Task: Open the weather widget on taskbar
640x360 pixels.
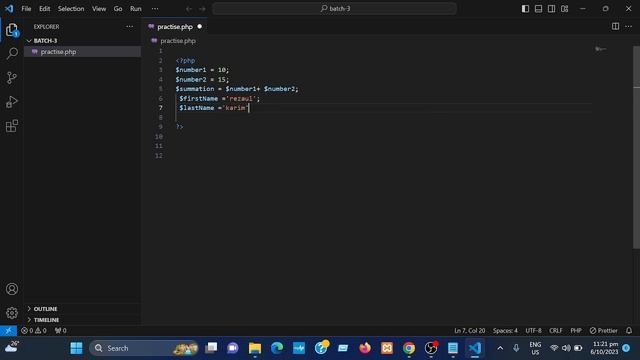Action: (x=11, y=347)
